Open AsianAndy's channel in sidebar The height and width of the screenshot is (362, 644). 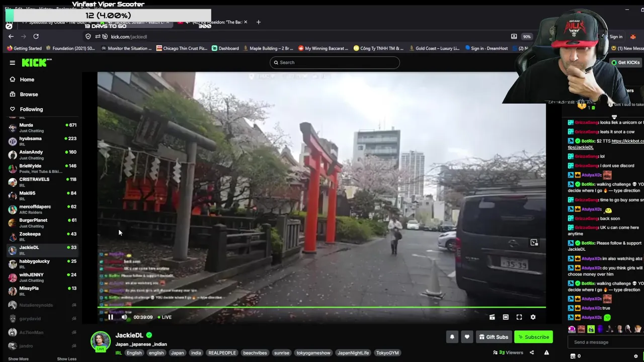pos(42,154)
